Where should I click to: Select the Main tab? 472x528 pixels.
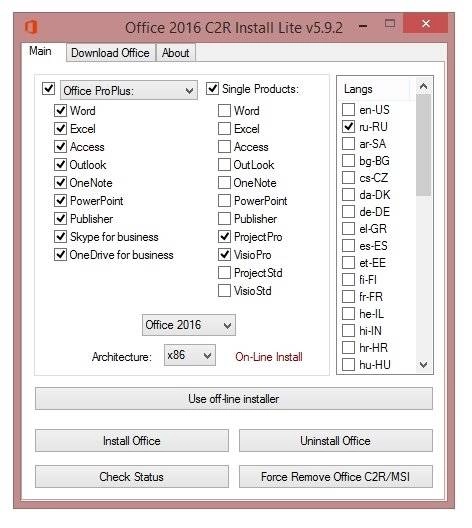41,51
